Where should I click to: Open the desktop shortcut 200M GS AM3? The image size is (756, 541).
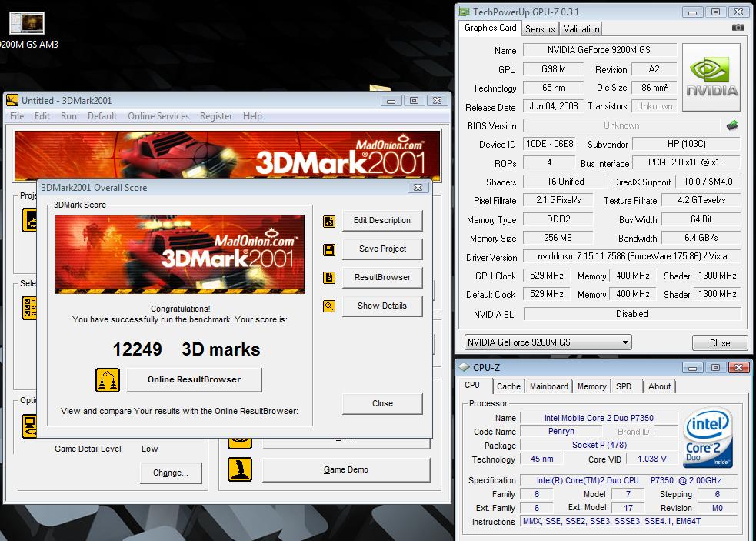[28, 30]
